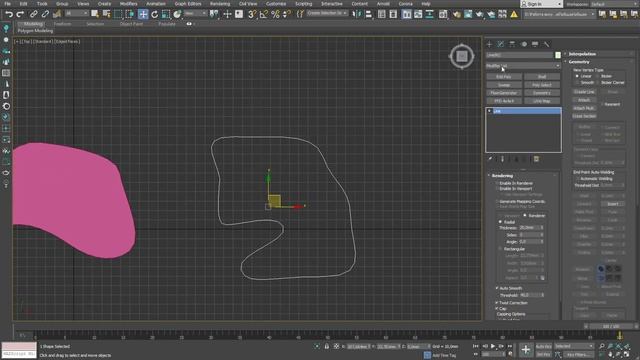Click the Create Line button

584,92
